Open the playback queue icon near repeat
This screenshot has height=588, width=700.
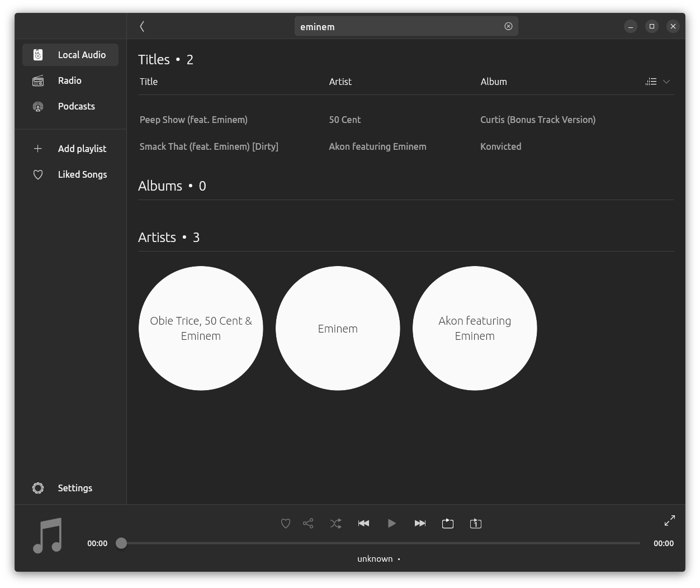coord(475,523)
